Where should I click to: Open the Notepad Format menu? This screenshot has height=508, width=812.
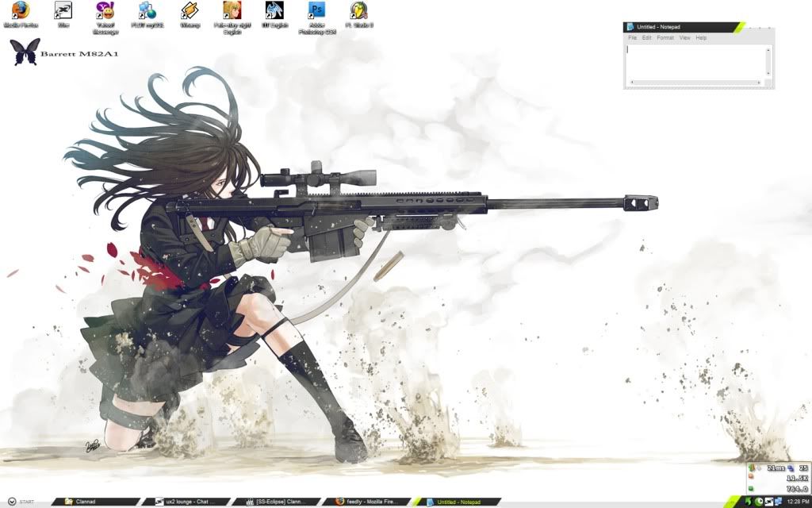point(665,38)
